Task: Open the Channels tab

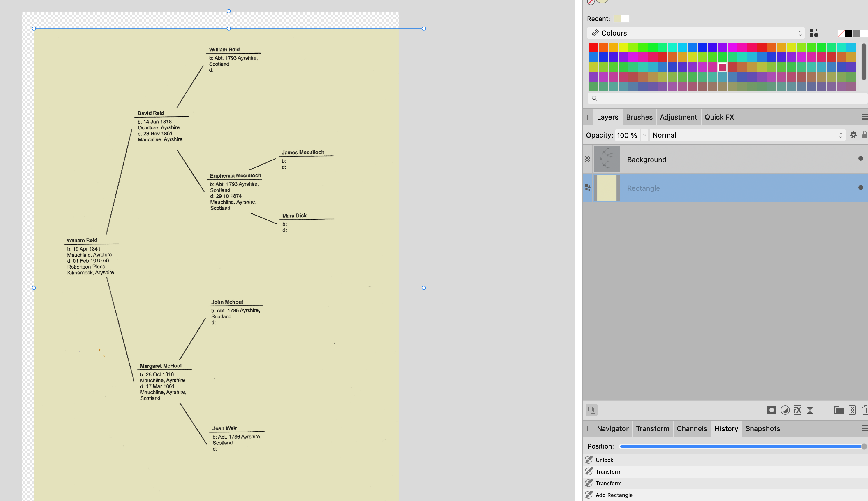Action: click(692, 429)
